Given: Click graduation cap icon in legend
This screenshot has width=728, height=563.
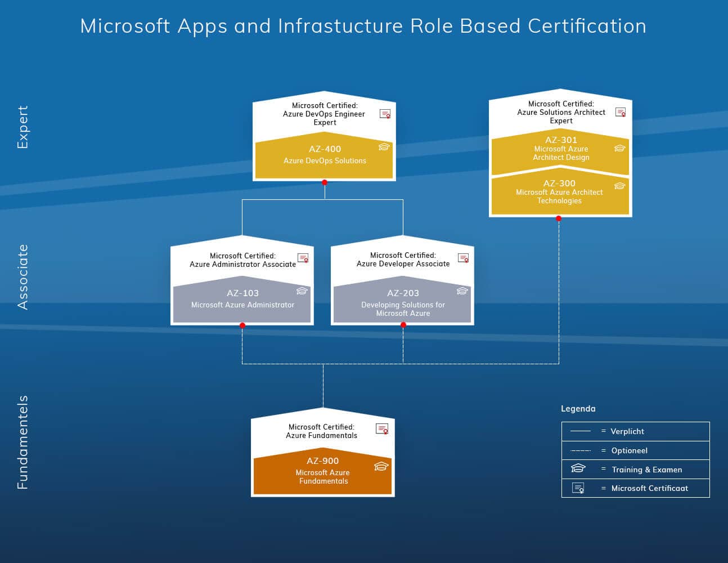Looking at the screenshot, I should point(578,468).
